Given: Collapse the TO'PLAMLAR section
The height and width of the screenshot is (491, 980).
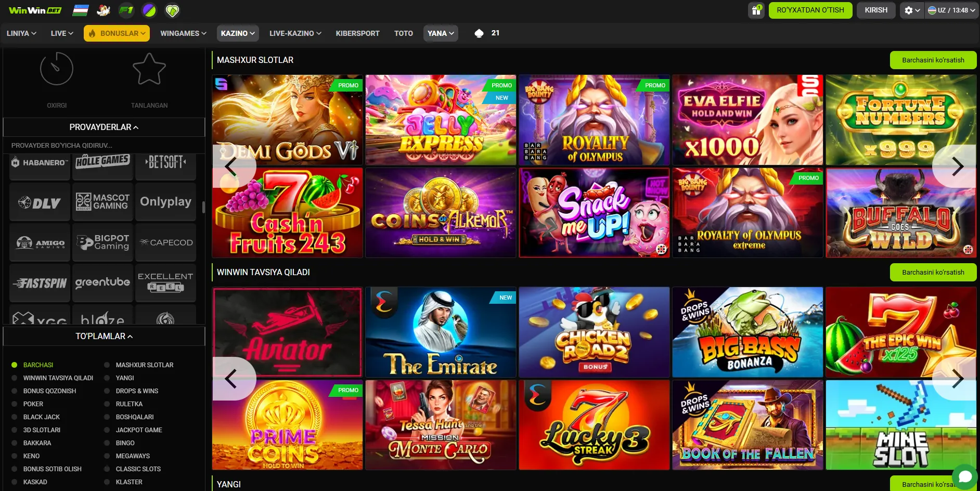Looking at the screenshot, I should click(104, 336).
